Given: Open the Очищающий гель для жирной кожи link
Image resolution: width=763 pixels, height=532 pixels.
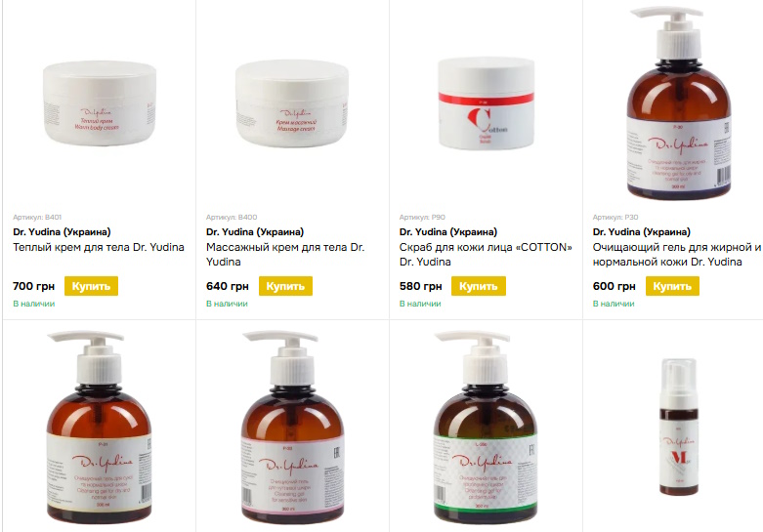Looking at the screenshot, I should point(676,255).
